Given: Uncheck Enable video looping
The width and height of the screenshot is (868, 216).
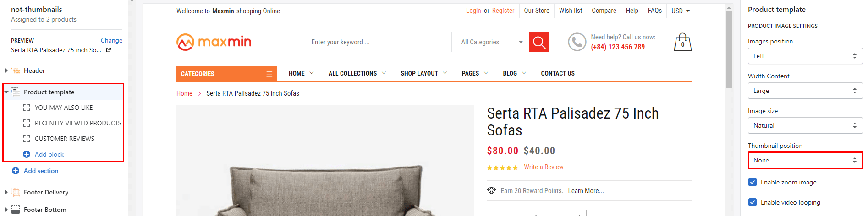Looking at the screenshot, I should coord(753,202).
